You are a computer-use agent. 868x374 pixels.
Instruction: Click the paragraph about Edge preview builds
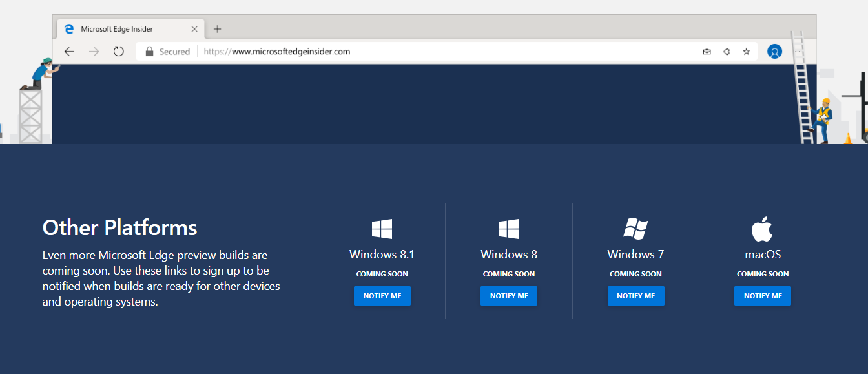[161, 278]
